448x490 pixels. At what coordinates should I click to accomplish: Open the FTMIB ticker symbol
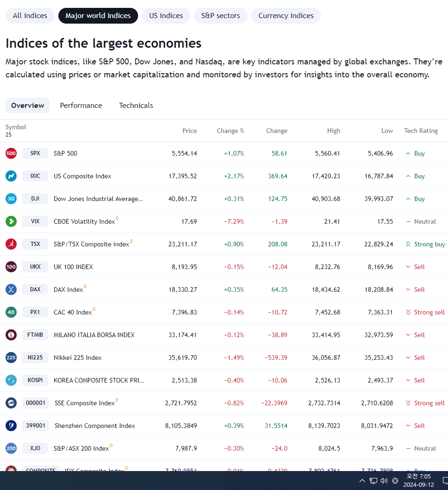[x=35, y=335]
